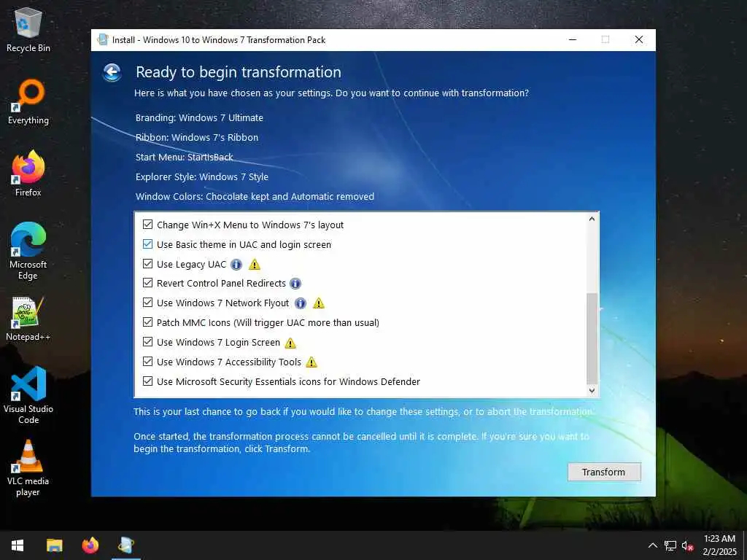Close the Transformation Pack installer window
This screenshot has height=560, width=747.
639,40
